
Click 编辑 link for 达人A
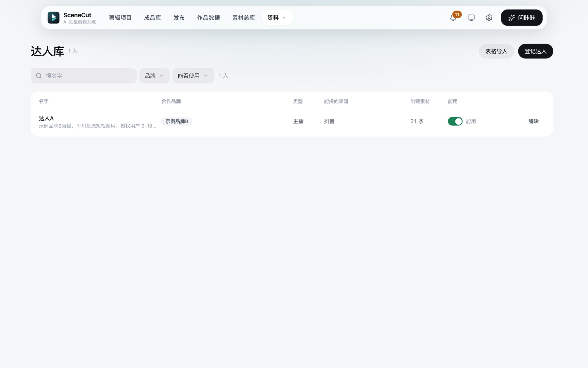pos(534,121)
